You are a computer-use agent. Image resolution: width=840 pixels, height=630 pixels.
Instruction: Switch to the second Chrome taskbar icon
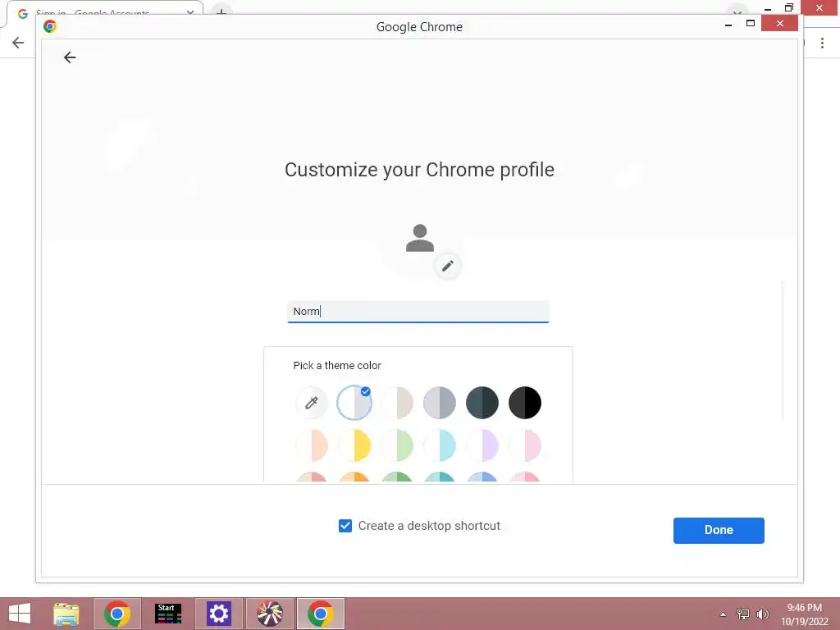[x=321, y=614]
